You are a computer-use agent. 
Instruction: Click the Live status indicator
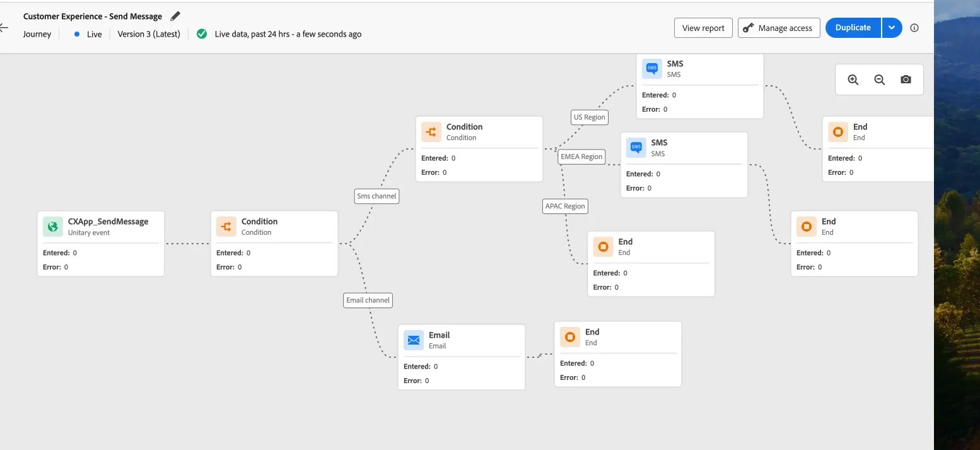pyautogui.click(x=88, y=34)
